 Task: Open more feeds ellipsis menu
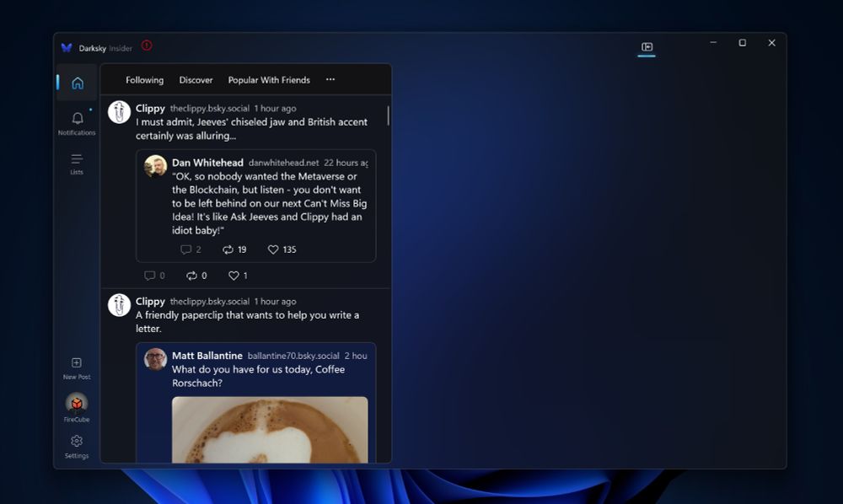pyautogui.click(x=330, y=79)
